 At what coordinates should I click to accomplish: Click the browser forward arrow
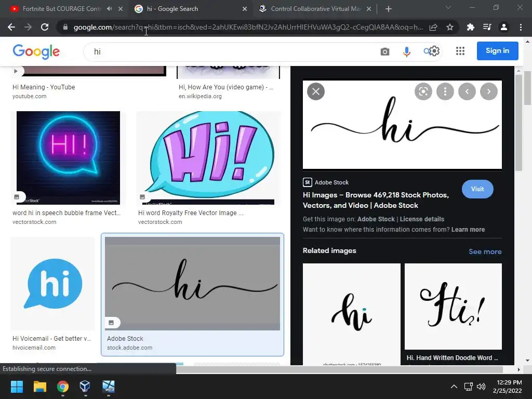[28, 27]
